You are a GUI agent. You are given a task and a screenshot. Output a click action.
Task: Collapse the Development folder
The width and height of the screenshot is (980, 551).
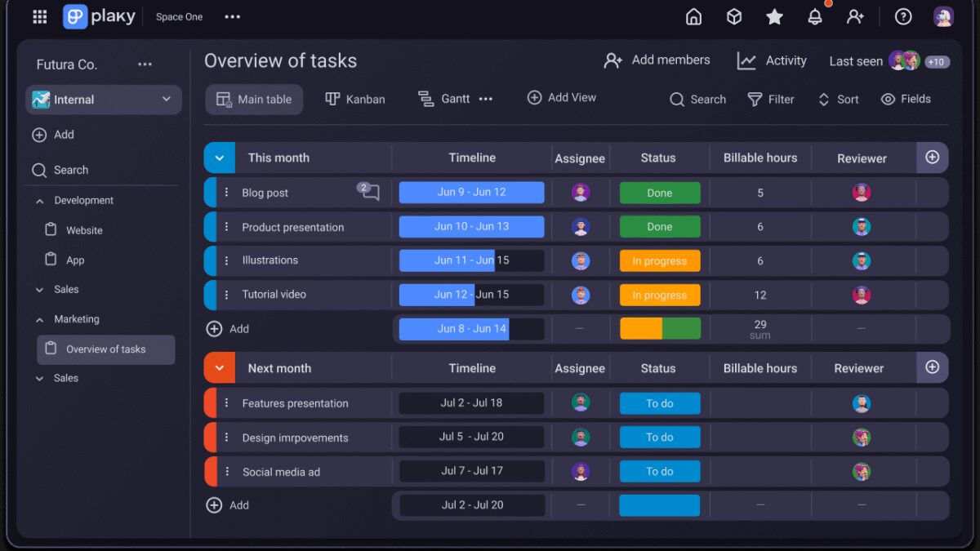pos(39,201)
